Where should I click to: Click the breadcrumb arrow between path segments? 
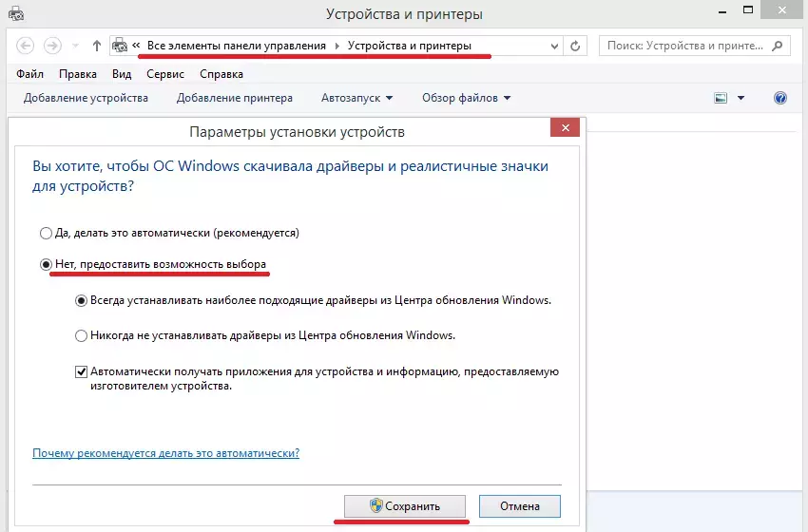coord(337,46)
